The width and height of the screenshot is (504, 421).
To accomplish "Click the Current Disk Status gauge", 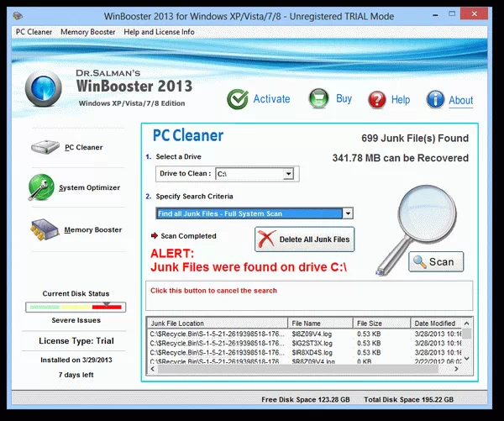I will pos(76,308).
